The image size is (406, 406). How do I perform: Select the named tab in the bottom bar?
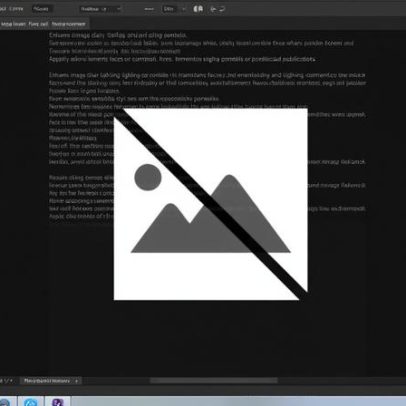pyautogui.click(x=47, y=381)
